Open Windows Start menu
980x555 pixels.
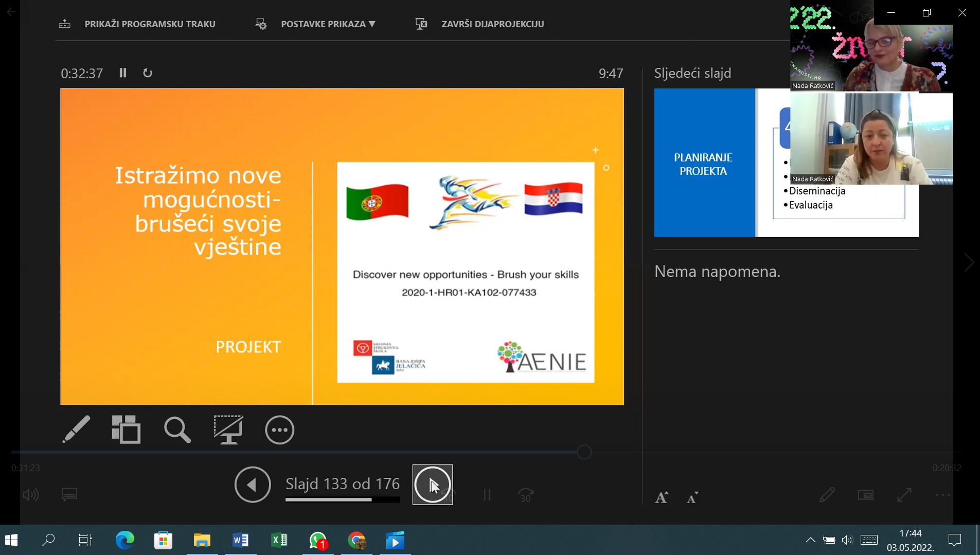click(x=11, y=540)
